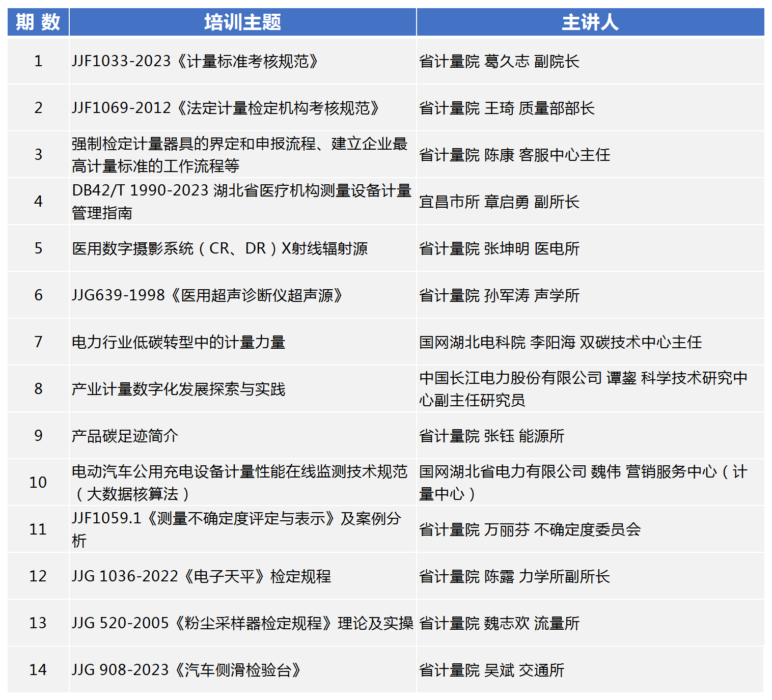This screenshot has width=772, height=700.
Task: Select the 产业计量数字化发展探索与实践 topic
Action: point(178,389)
